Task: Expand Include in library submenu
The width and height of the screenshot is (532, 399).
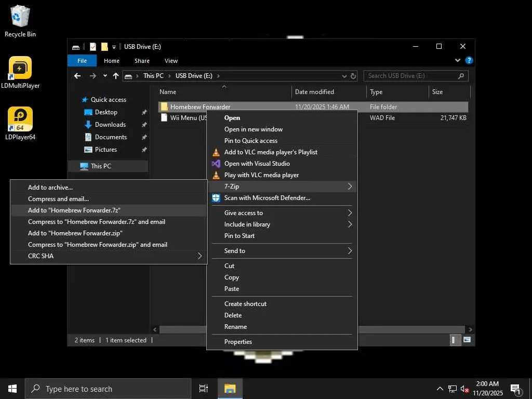Action: pos(282,224)
